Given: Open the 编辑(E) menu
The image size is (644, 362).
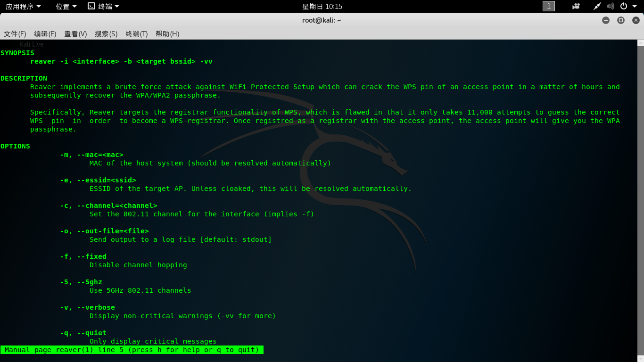Looking at the screenshot, I should tap(45, 34).
